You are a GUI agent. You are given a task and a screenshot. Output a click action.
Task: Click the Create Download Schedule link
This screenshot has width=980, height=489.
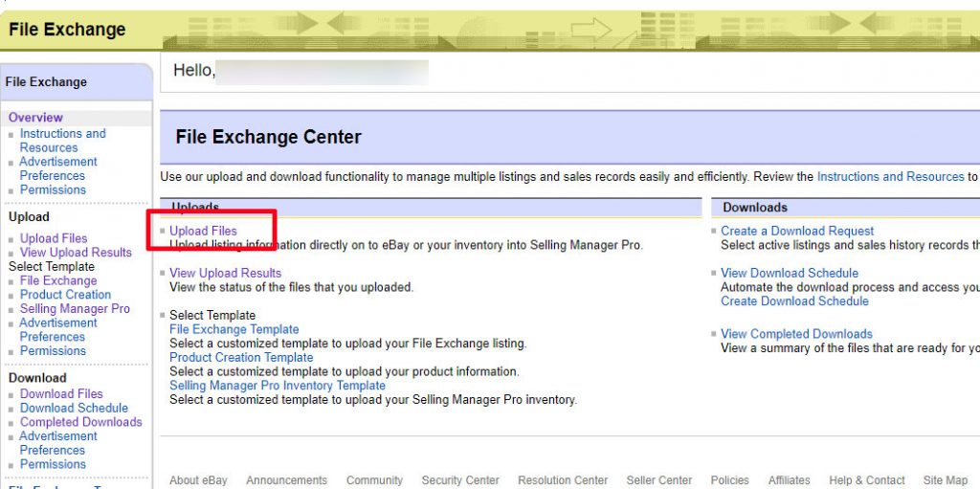pyautogui.click(x=794, y=301)
